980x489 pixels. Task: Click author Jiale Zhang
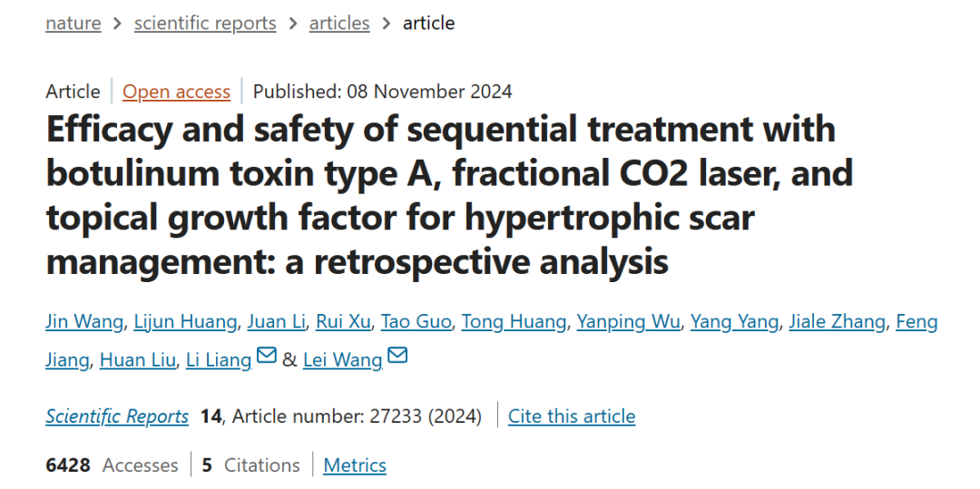837,322
